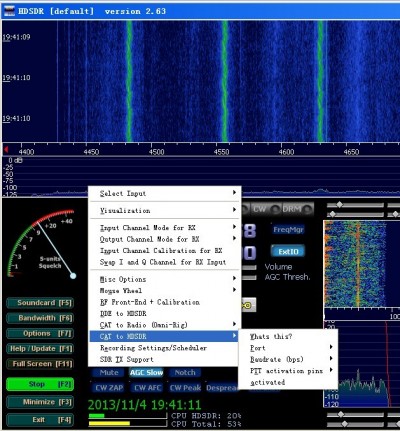This screenshot has height=431, width=400.
Task: Toggle the Notch filter button
Action: click(x=185, y=372)
